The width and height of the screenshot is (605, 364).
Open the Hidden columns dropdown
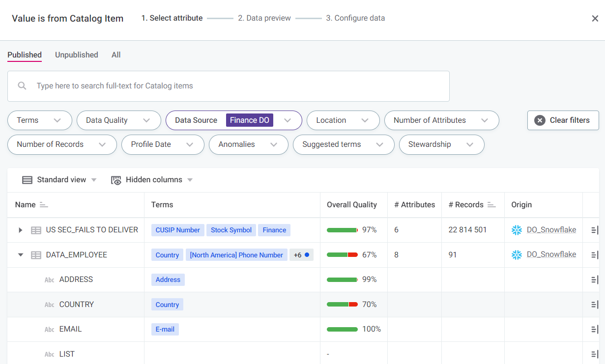point(152,180)
